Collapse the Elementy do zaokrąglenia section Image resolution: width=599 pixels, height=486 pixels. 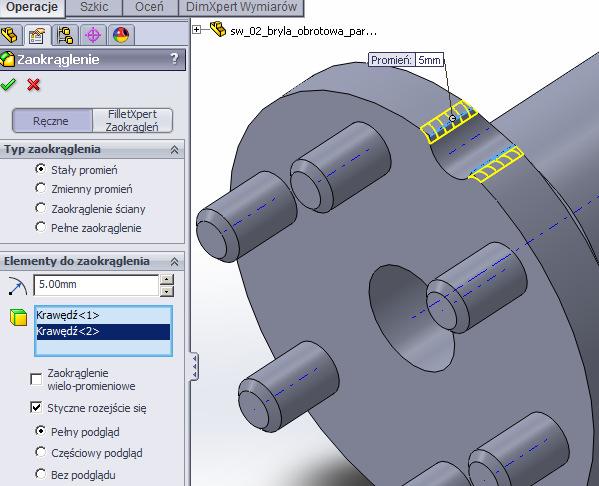pos(175,262)
